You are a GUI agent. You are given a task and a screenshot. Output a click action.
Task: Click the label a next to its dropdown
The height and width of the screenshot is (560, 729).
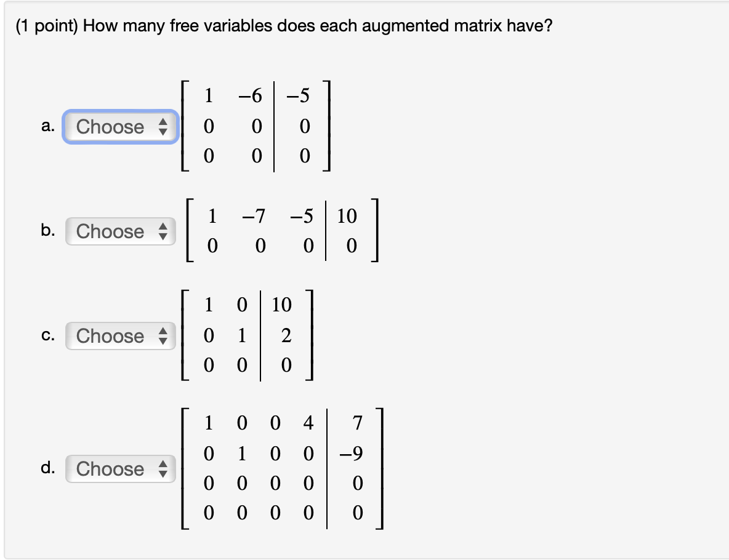[x=47, y=127]
